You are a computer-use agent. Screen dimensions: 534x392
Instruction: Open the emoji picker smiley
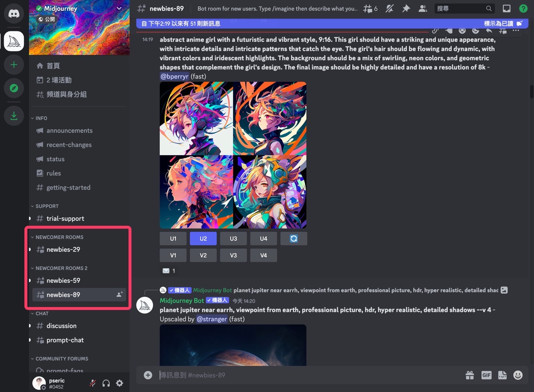pyautogui.click(x=518, y=375)
